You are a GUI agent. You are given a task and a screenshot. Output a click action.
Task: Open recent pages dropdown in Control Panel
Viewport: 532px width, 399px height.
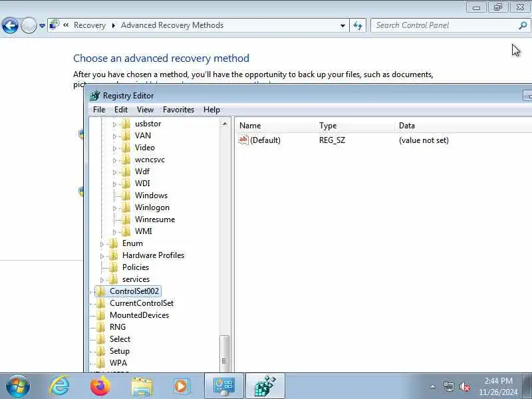pos(42,26)
